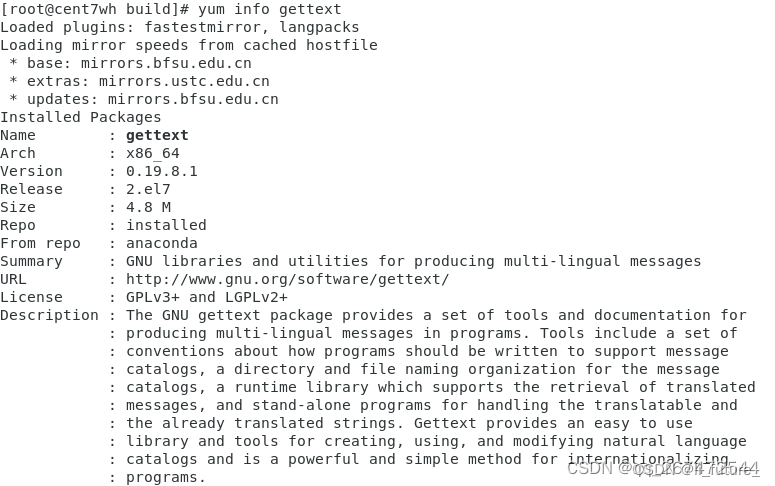
Task: Click the yum info gettext command
Action: (270, 9)
